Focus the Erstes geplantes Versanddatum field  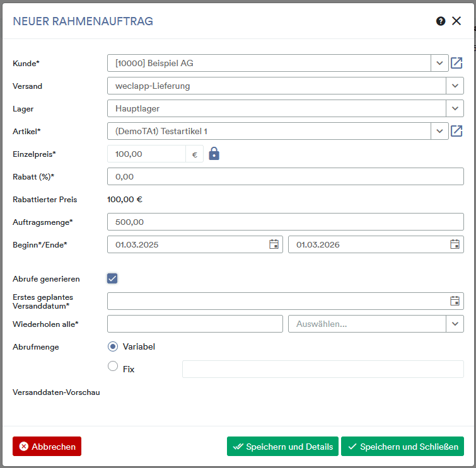pyautogui.click(x=286, y=301)
